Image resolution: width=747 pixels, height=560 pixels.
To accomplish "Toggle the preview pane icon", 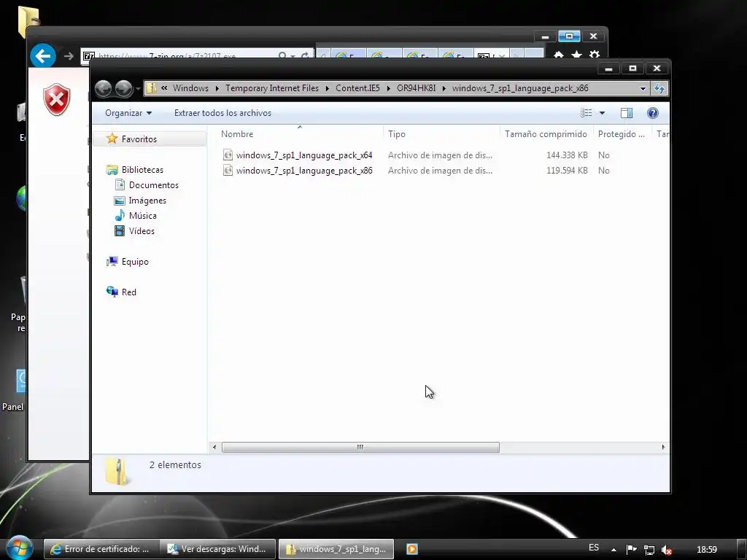I will (x=627, y=113).
